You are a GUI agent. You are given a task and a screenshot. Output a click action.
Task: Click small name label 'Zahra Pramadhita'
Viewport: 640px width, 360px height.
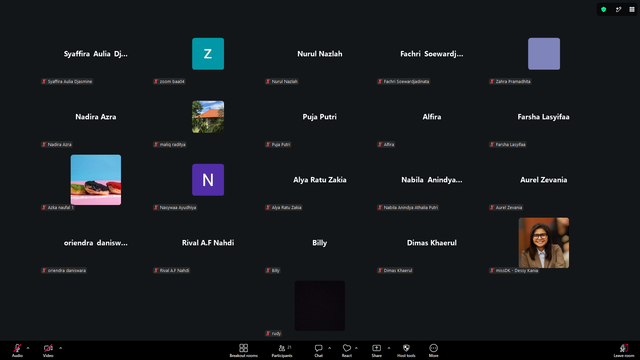[513, 82]
